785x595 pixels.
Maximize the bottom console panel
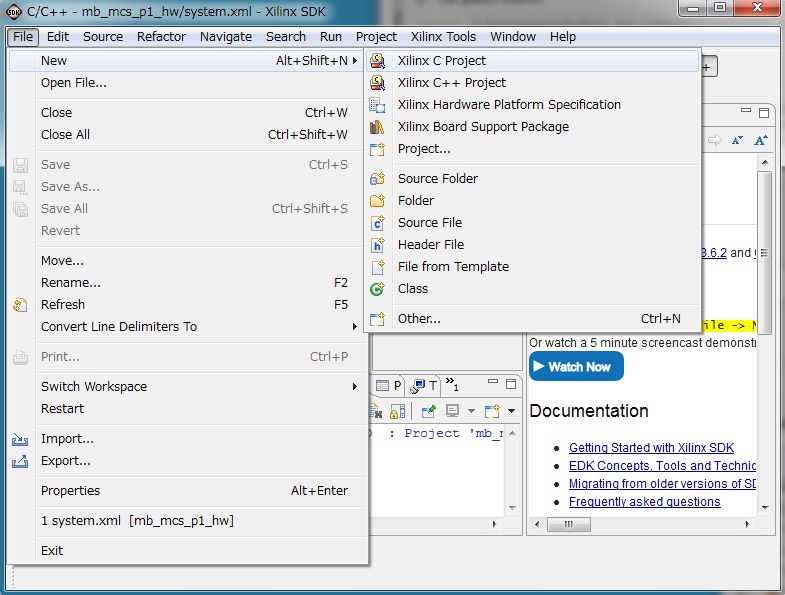[511, 384]
